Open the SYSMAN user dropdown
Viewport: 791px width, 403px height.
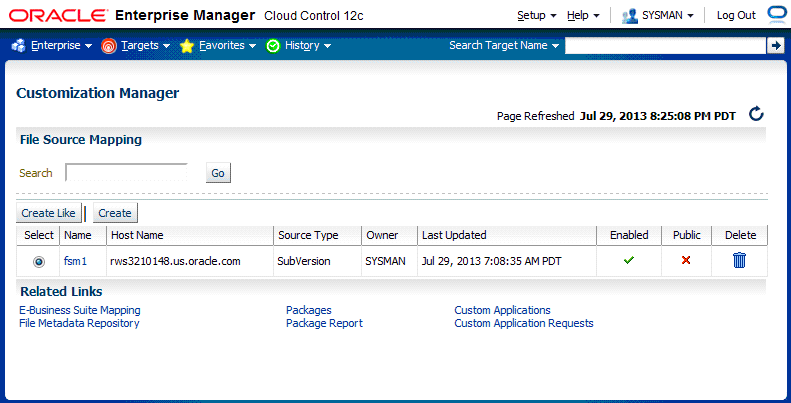668,16
